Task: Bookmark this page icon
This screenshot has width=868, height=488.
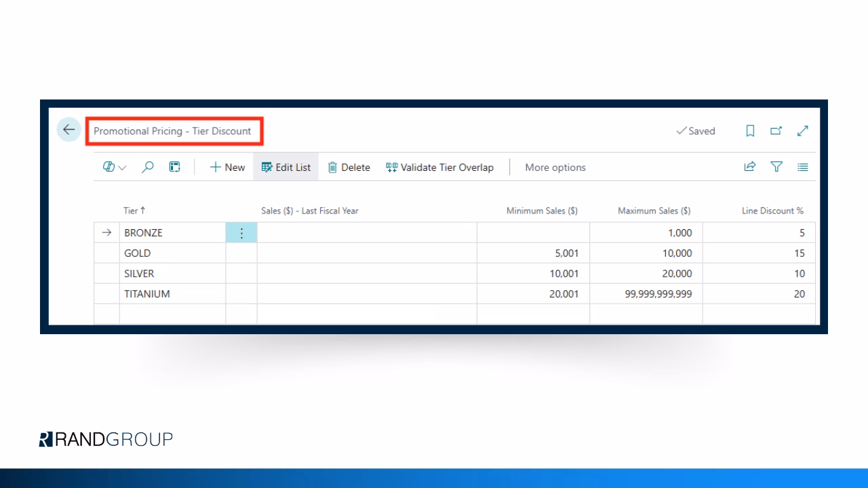Action: [x=750, y=131]
